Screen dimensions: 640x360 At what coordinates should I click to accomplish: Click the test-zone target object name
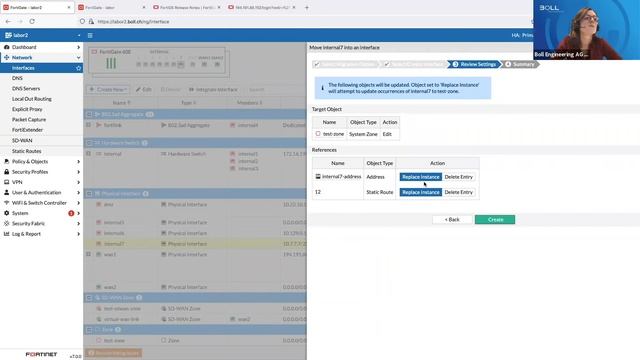333,134
